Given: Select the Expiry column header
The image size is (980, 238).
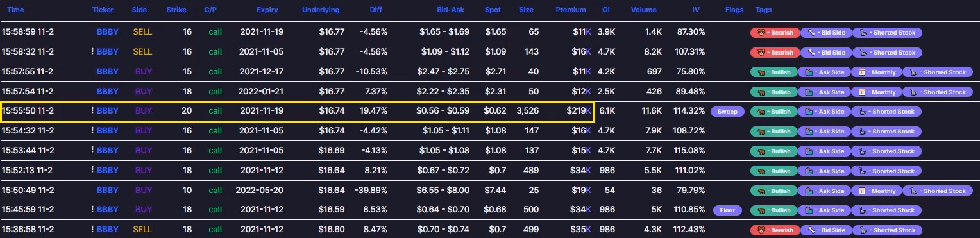Looking at the screenshot, I should [x=266, y=10].
